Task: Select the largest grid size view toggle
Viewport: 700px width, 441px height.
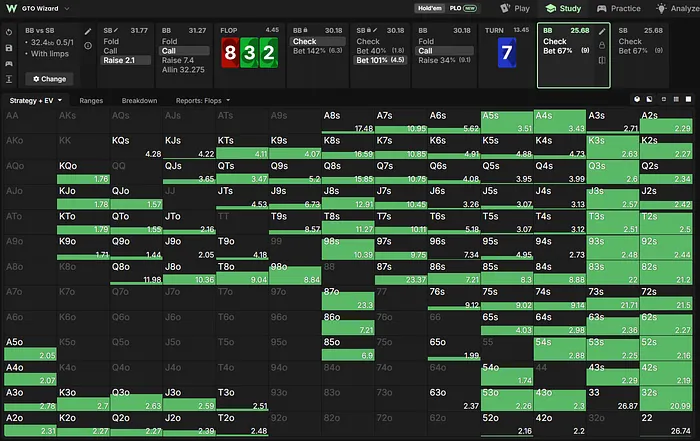Action: tap(688, 99)
